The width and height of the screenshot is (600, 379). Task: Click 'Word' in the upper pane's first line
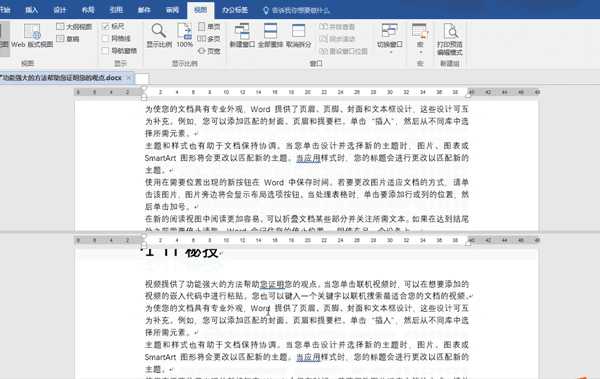(260, 109)
